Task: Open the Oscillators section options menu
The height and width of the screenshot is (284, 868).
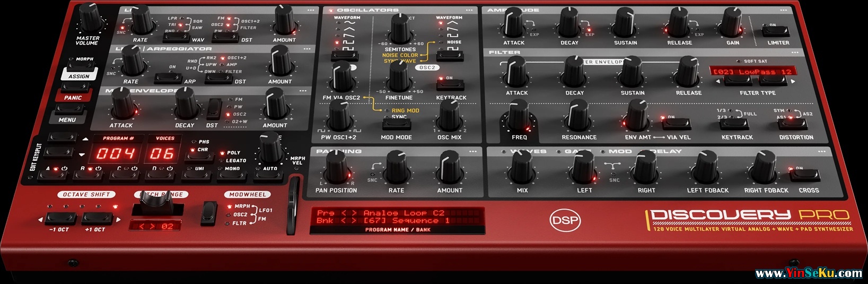Action: click(x=469, y=10)
